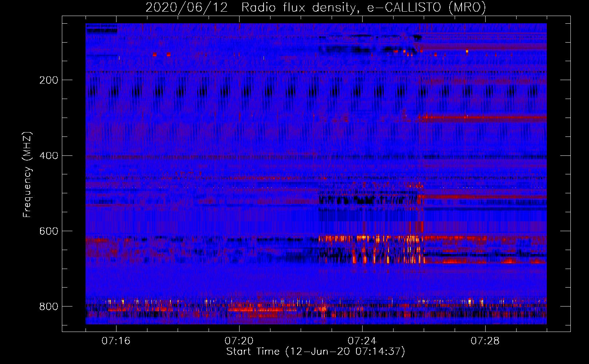The image size is (589, 364).
Task: Click the 600 frequency tick label
Action: pyautogui.click(x=49, y=232)
